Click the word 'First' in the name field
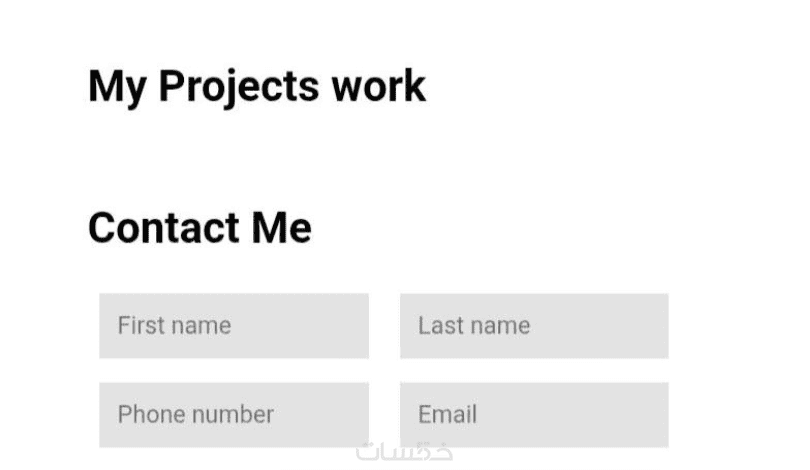 point(137,326)
